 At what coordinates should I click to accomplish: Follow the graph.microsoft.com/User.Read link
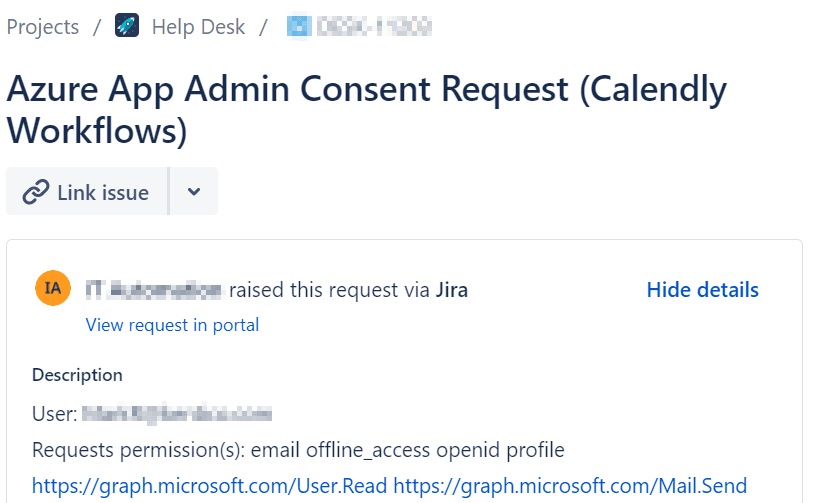pos(209,486)
